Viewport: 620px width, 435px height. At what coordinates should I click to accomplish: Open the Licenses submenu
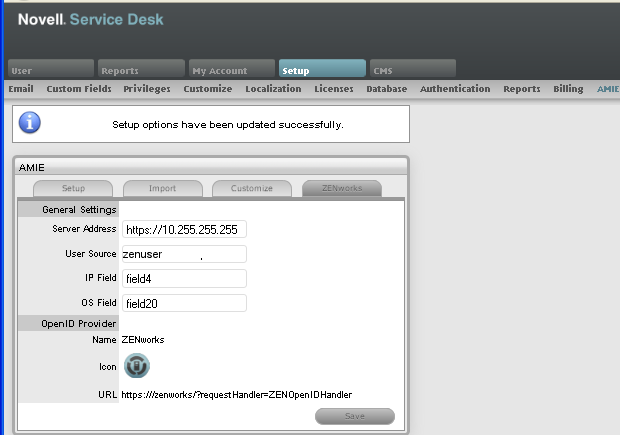[334, 89]
